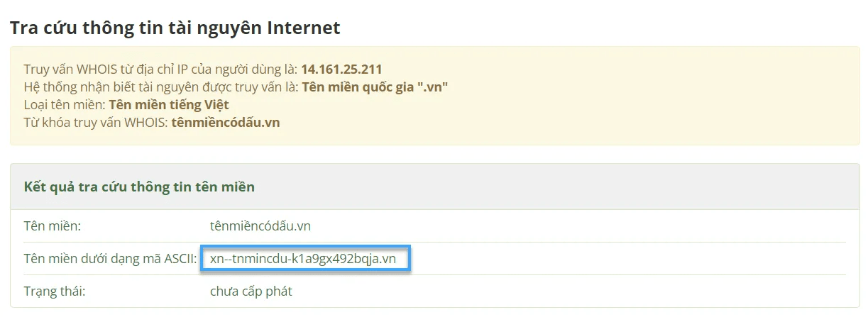Click the "Tên miền dưới dạng mã ASCII:" label
This screenshot has width=868, height=317.
(110, 259)
